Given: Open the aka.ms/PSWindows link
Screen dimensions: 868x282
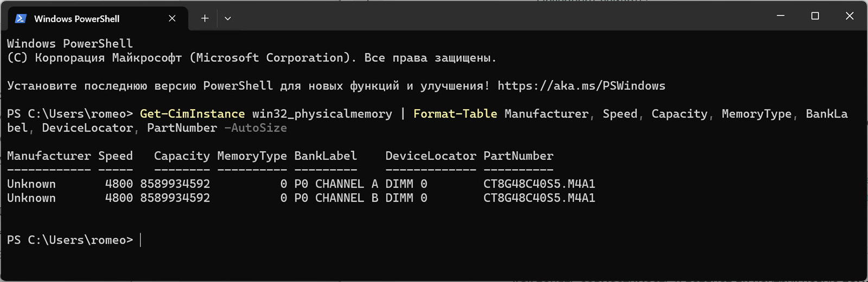Looking at the screenshot, I should pos(581,86).
